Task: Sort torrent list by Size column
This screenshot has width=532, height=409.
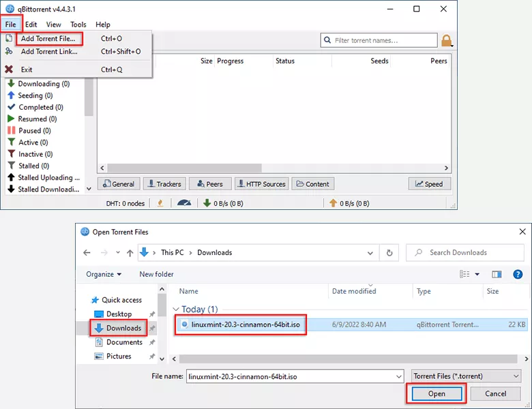Action: (206, 61)
